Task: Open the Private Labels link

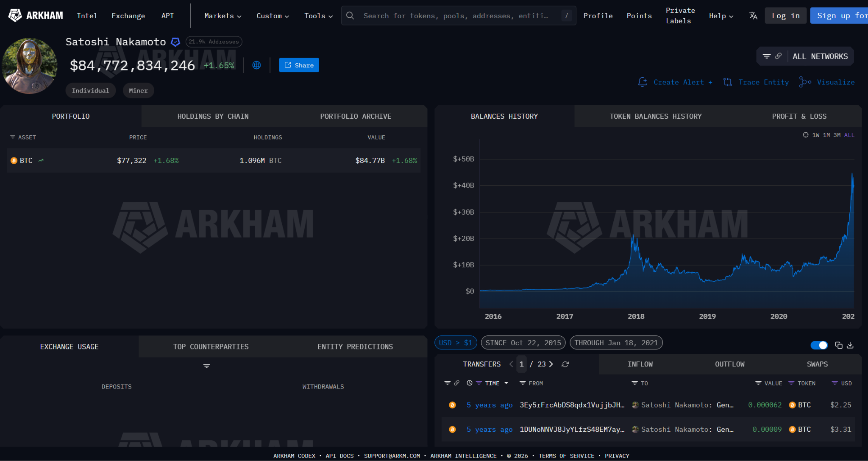Action: (680, 16)
